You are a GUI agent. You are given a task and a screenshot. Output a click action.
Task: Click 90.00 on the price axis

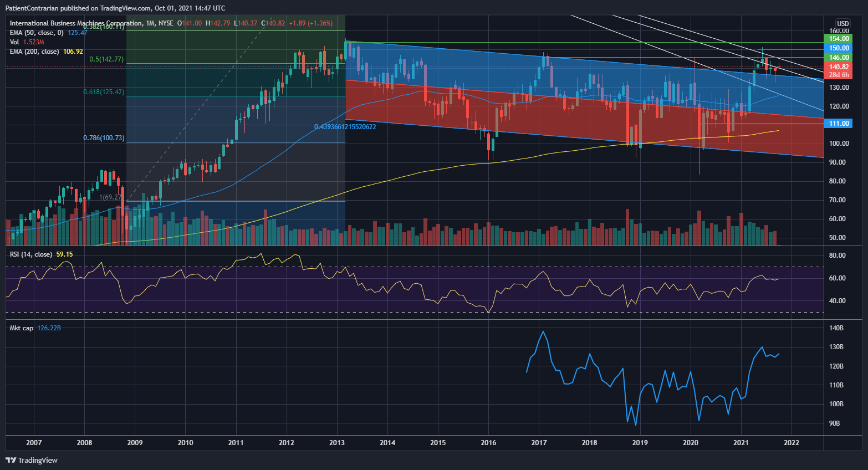(838, 162)
